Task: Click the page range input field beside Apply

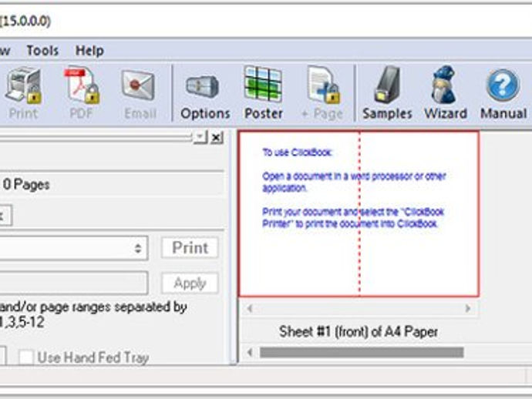Action: (x=73, y=283)
